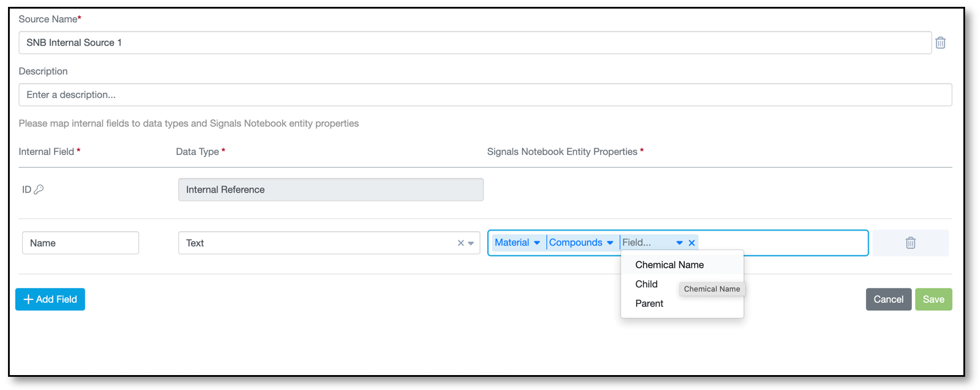Click the Cancel button
Screen dimensions: 980x390
[888, 299]
